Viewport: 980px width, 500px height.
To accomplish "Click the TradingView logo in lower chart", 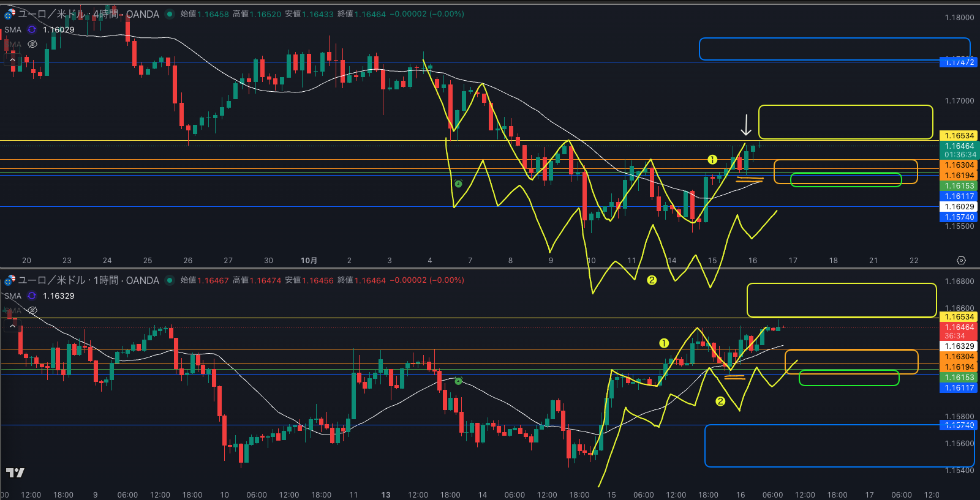I will (15, 472).
